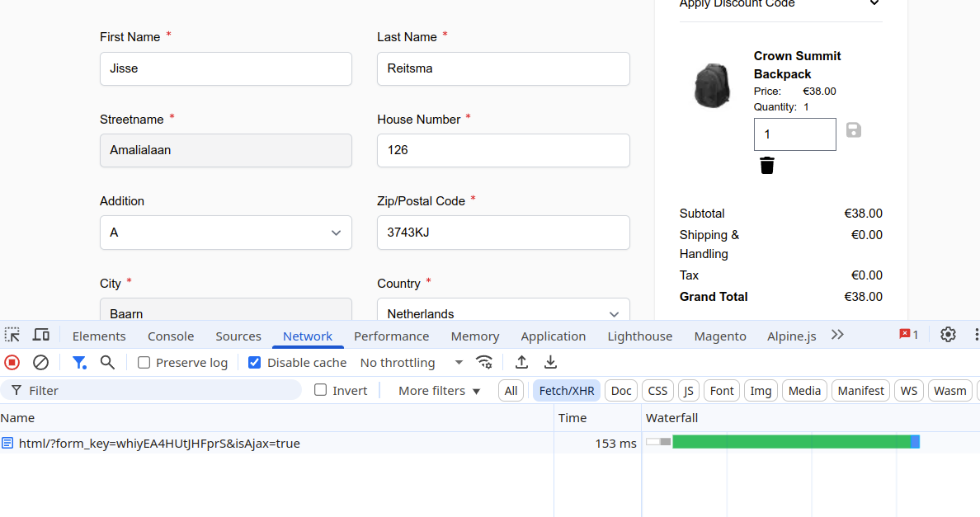Filter requests by Font
Viewport: 980px width, 517px height.
pos(722,391)
